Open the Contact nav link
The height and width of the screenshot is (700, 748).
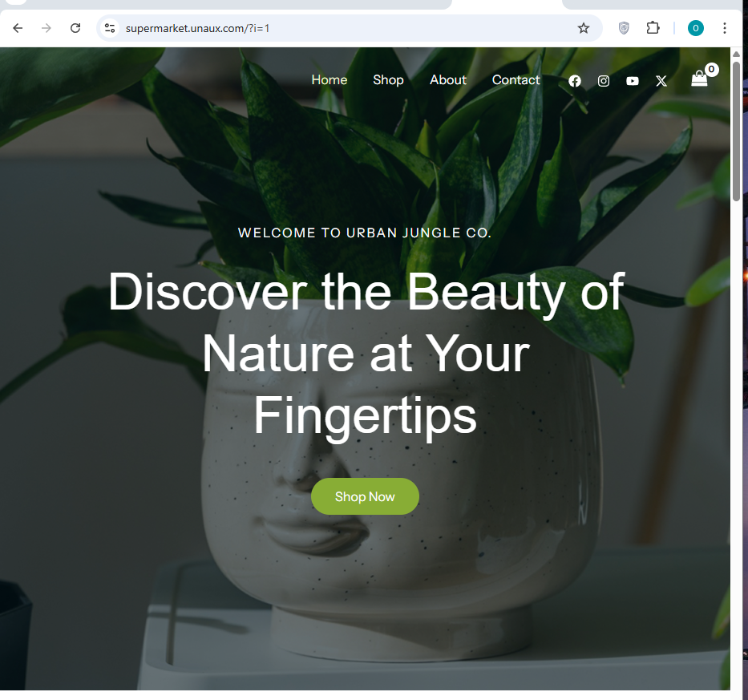pos(516,79)
